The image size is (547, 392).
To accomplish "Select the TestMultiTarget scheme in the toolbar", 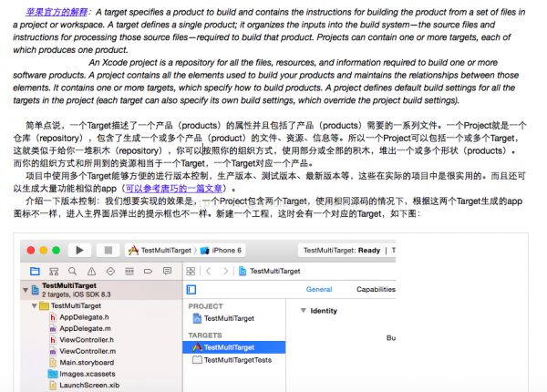I will pyautogui.click(x=160, y=250).
